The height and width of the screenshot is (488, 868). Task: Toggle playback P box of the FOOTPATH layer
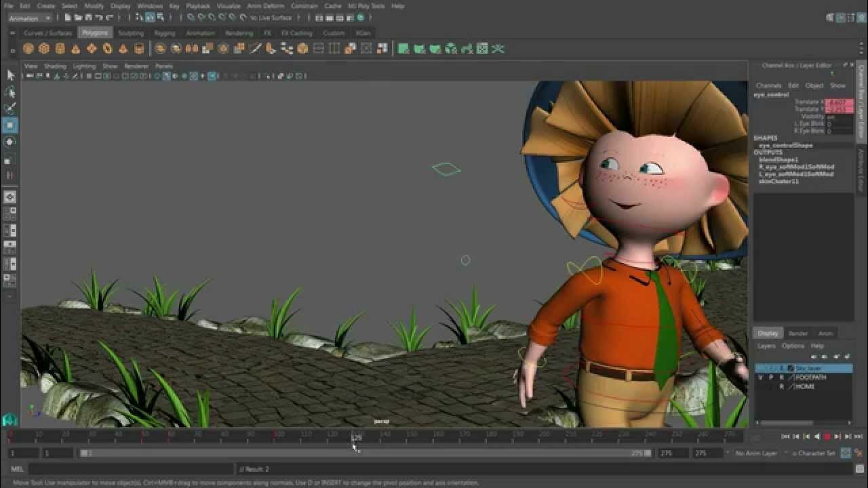pyautogui.click(x=771, y=378)
